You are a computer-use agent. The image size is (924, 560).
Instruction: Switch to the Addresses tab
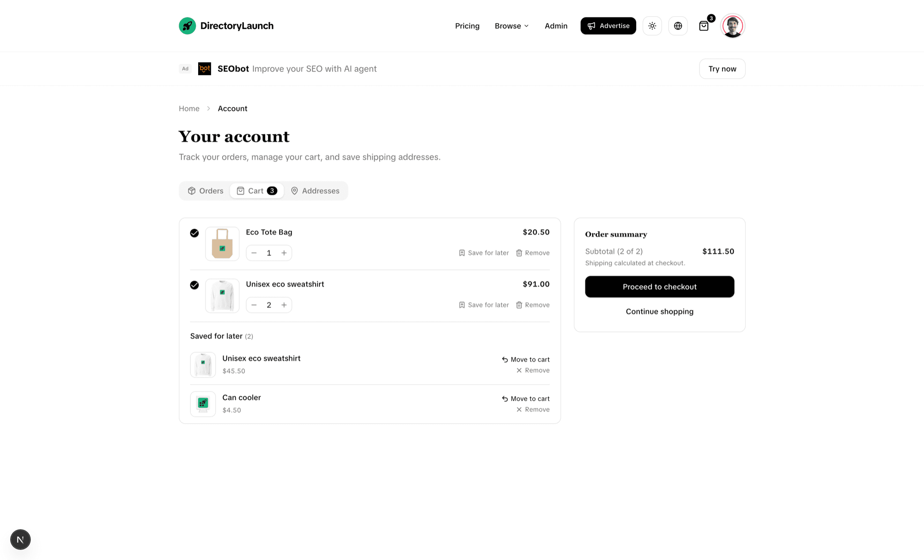pos(315,191)
